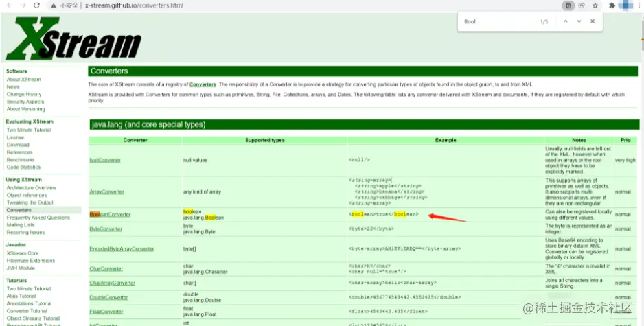644x326 pixels.
Task: Click the 'Supported types' column header
Action: pyautogui.click(x=264, y=140)
